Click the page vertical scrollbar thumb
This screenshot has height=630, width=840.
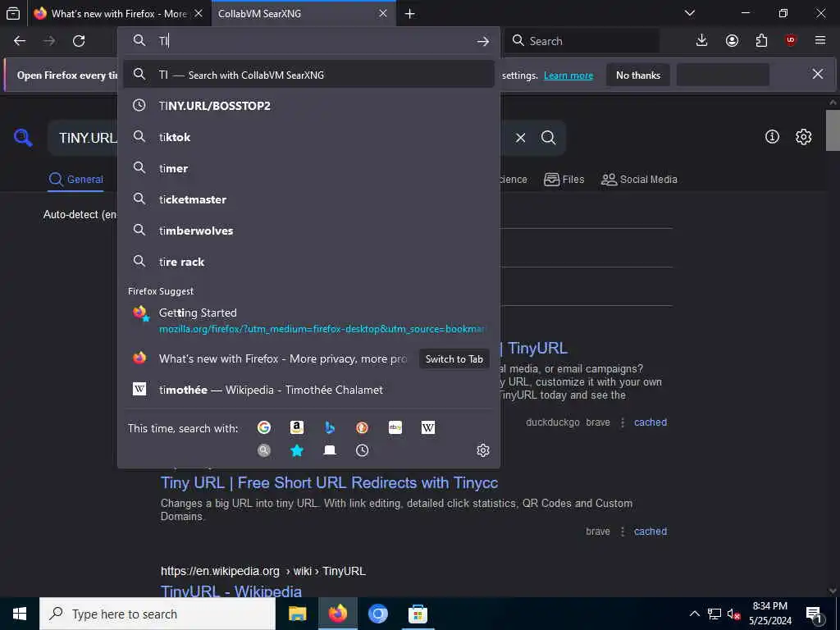tap(832, 130)
